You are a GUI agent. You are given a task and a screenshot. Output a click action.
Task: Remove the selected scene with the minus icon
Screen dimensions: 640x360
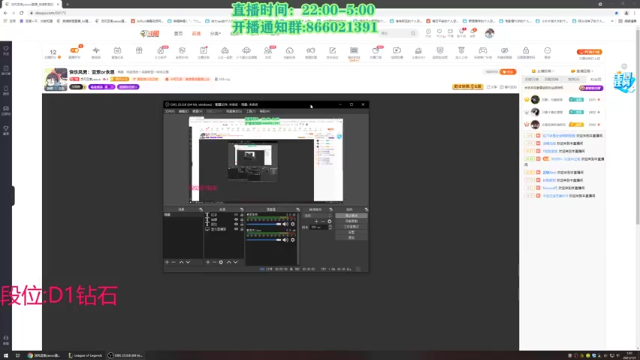[x=173, y=262]
